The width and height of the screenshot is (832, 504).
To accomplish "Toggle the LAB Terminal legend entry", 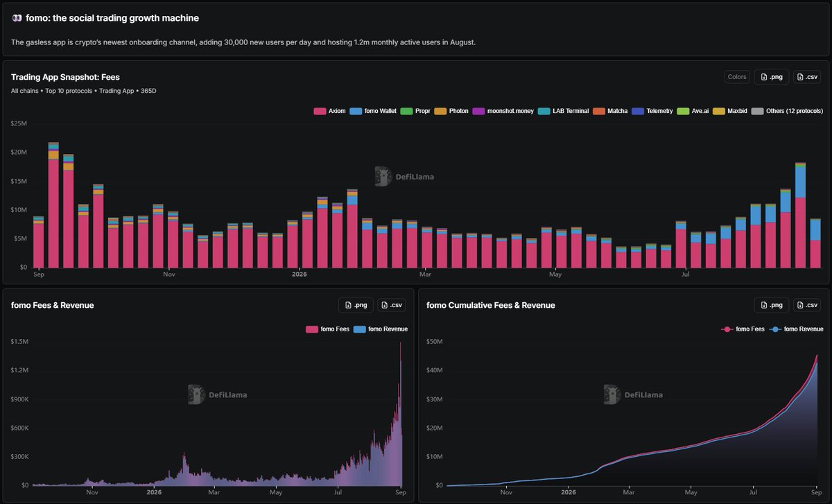I will (564, 111).
